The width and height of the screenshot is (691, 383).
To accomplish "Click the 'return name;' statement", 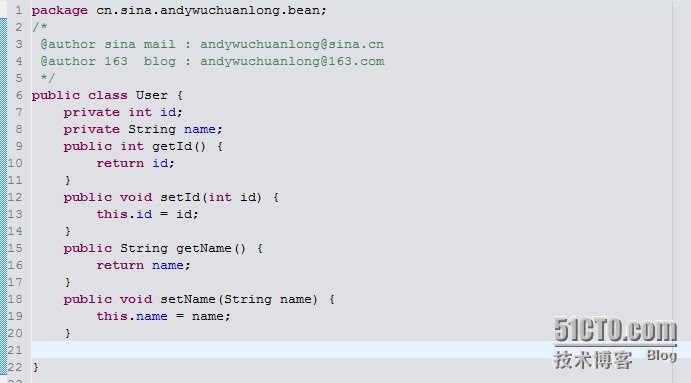I will pyautogui.click(x=144, y=265).
